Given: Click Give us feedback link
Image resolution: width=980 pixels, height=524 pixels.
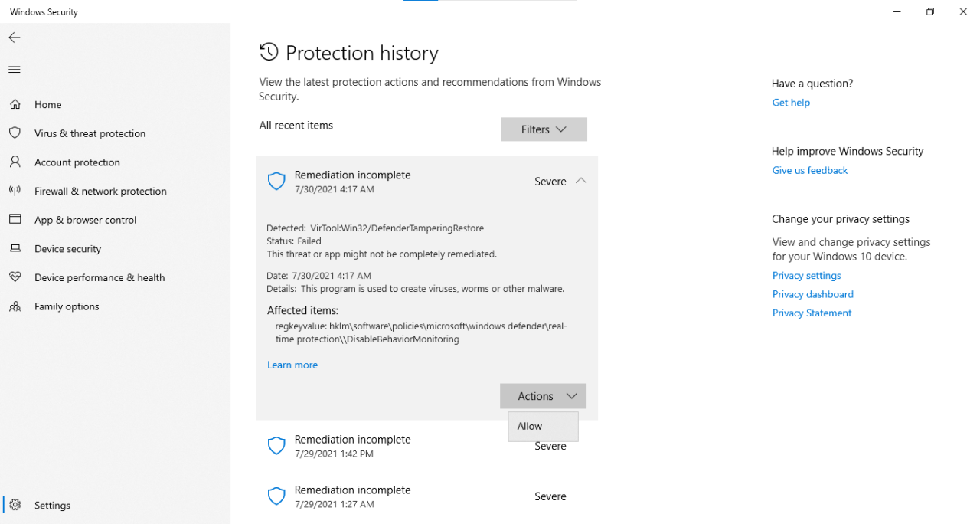Looking at the screenshot, I should coord(810,171).
